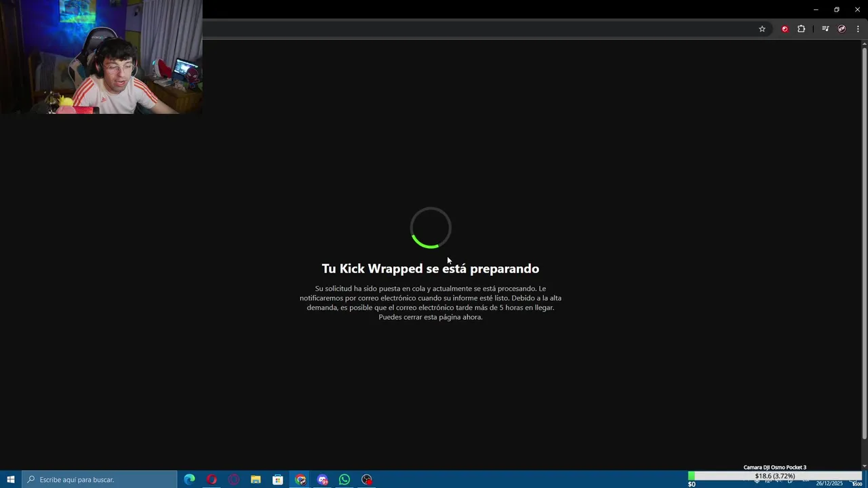This screenshot has height=488, width=868.
Task: Open OBS Studio from the taskbar
Action: click(x=367, y=479)
